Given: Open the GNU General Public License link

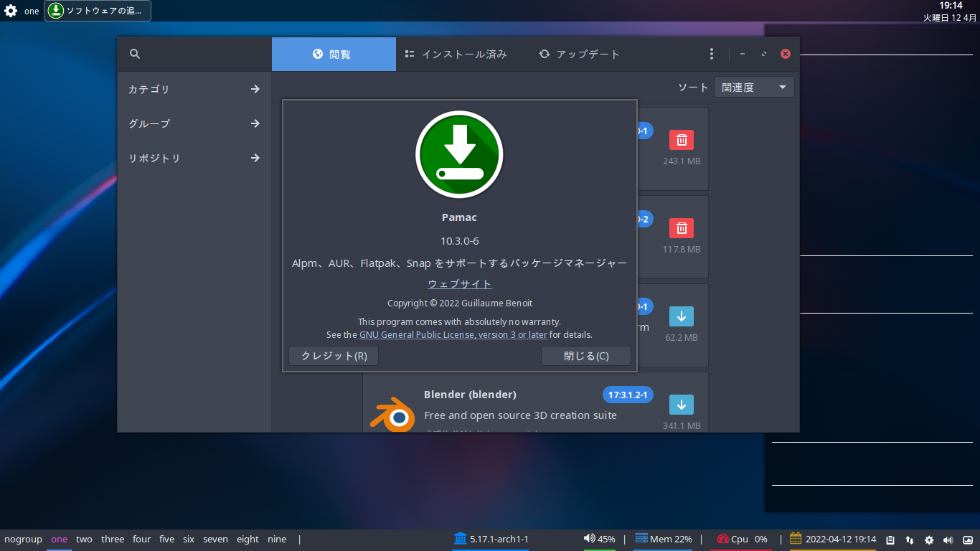Looking at the screenshot, I should pos(453,335).
